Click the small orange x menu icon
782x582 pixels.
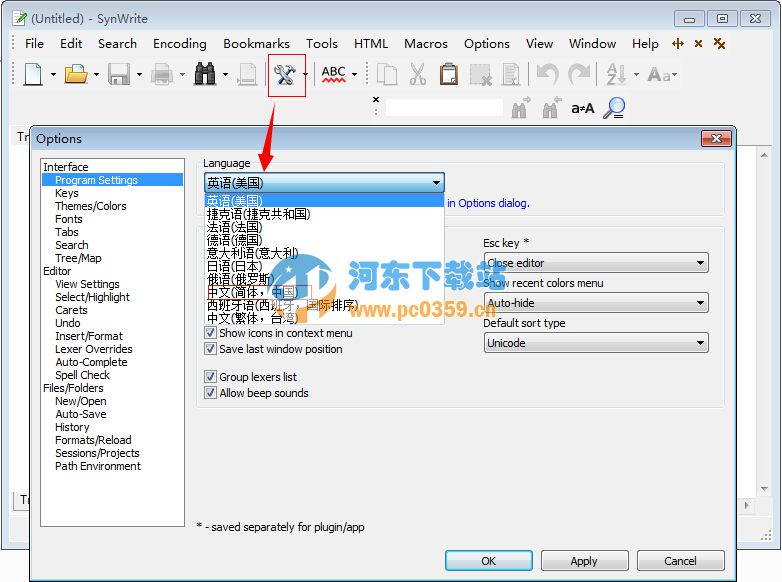click(x=698, y=44)
